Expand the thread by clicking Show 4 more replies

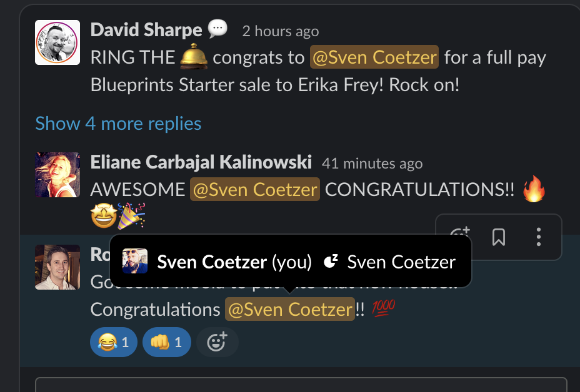[x=118, y=124]
